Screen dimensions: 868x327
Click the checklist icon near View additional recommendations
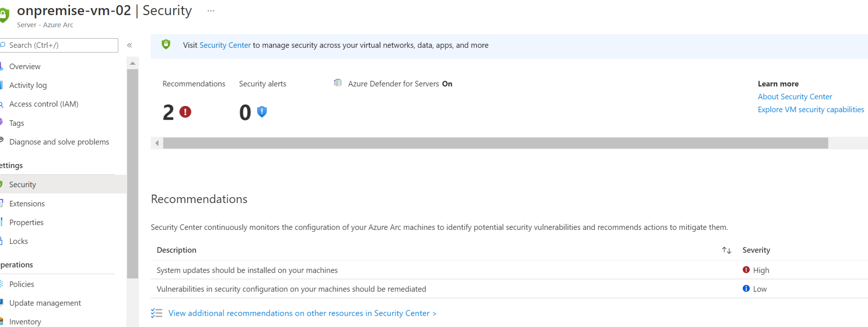pos(156,313)
